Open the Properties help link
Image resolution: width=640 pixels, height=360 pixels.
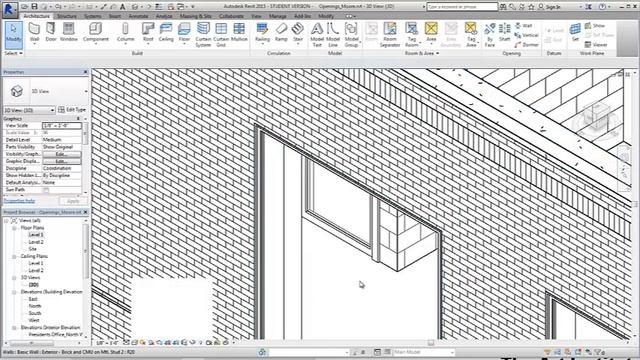pos(20,201)
